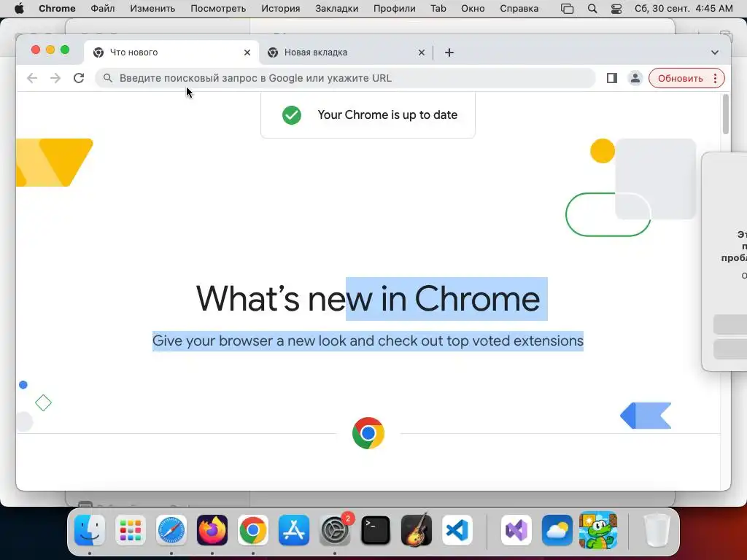
Task: Open the side panel icon
Action: tap(612, 78)
